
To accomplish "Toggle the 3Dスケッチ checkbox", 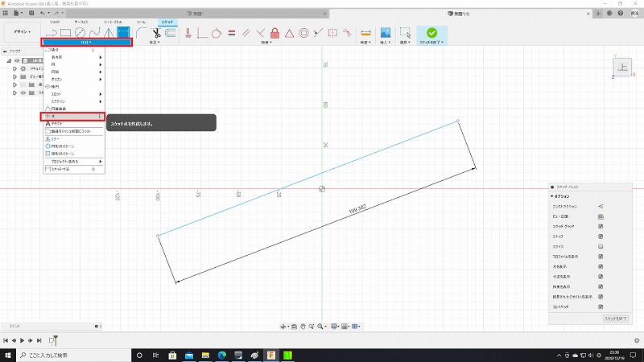I will [x=601, y=306].
